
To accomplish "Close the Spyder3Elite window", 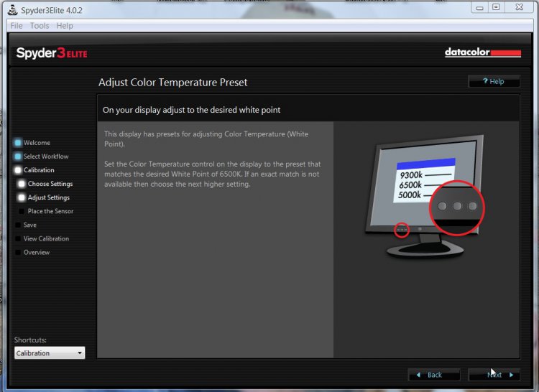I will click(x=519, y=7).
